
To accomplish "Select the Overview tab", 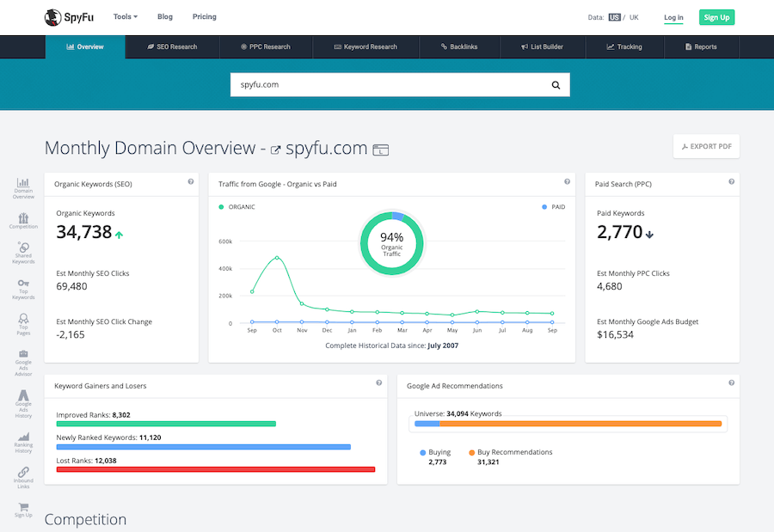I will 85,47.
